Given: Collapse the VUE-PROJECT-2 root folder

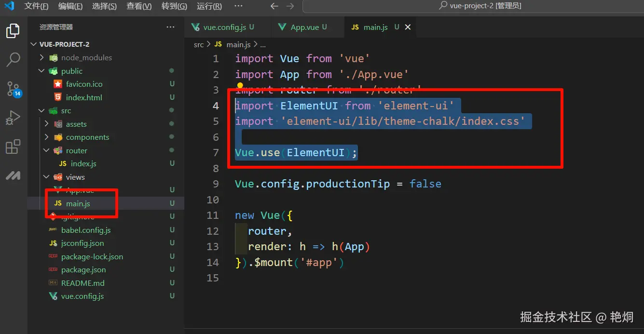Looking at the screenshot, I should point(33,44).
